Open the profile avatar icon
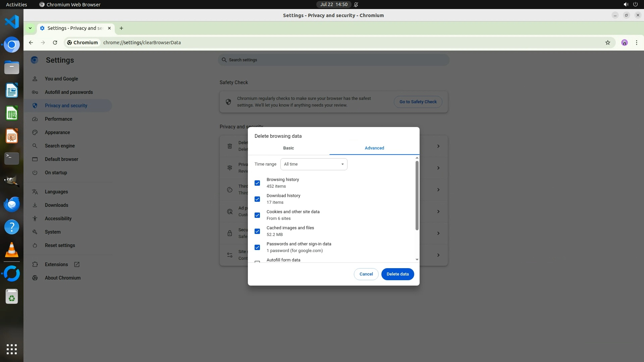Screen dimensions: 644x362 tap(624, 43)
